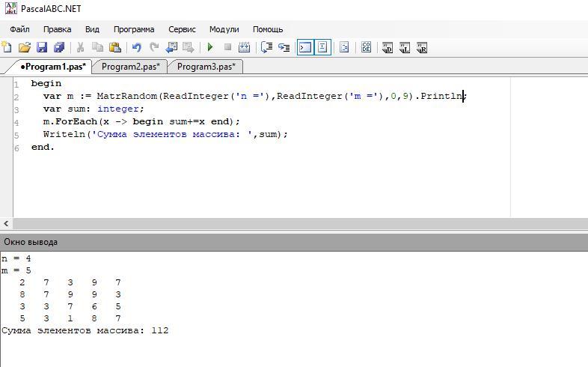Click line number 4 in the gutter
The width and height of the screenshot is (588, 367).
(x=16, y=123)
